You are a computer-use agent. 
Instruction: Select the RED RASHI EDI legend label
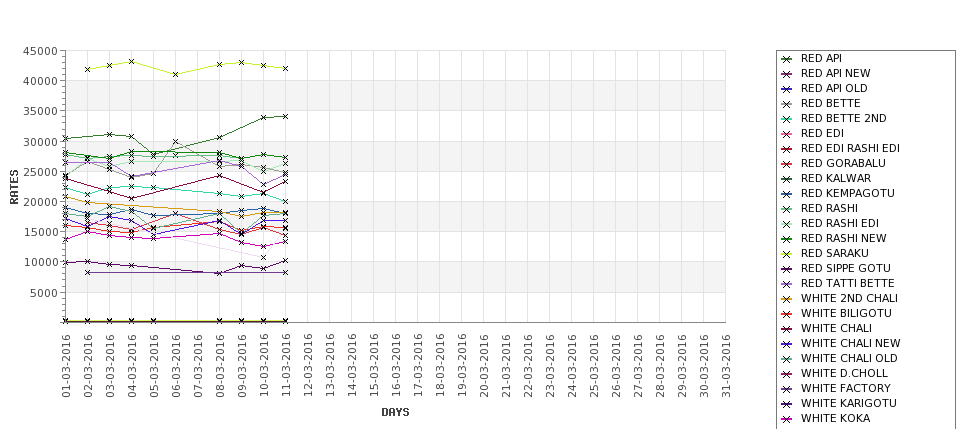[839, 223]
